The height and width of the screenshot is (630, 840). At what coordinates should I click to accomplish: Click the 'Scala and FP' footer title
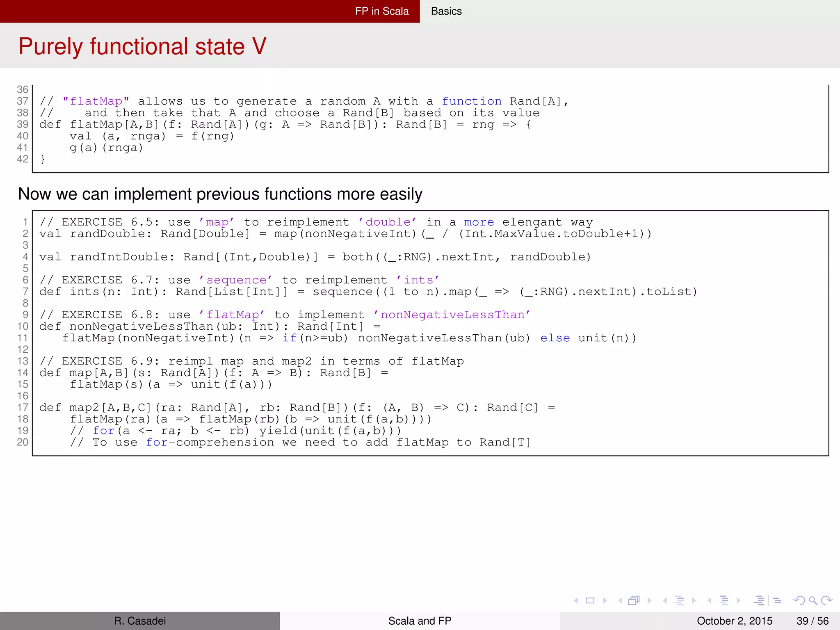420,621
